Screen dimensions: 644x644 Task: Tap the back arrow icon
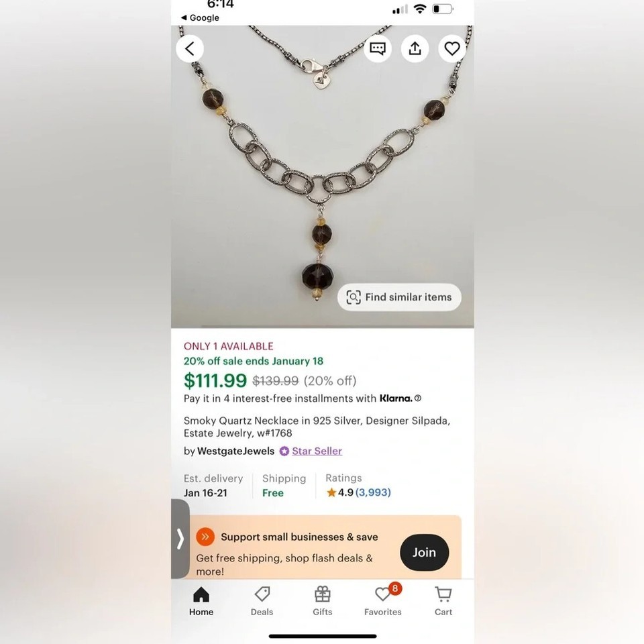tap(190, 49)
